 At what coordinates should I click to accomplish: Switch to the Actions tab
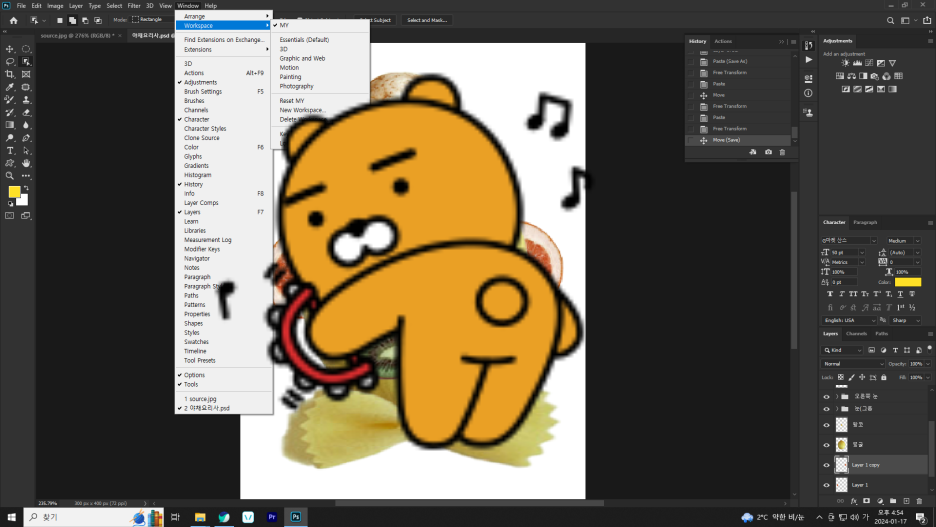click(723, 41)
